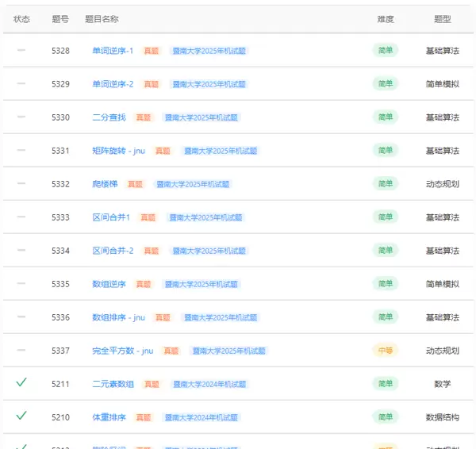Open the 矩阵旋转 - jnu problem
Viewport: 476px width, 449px height.
pos(119,151)
